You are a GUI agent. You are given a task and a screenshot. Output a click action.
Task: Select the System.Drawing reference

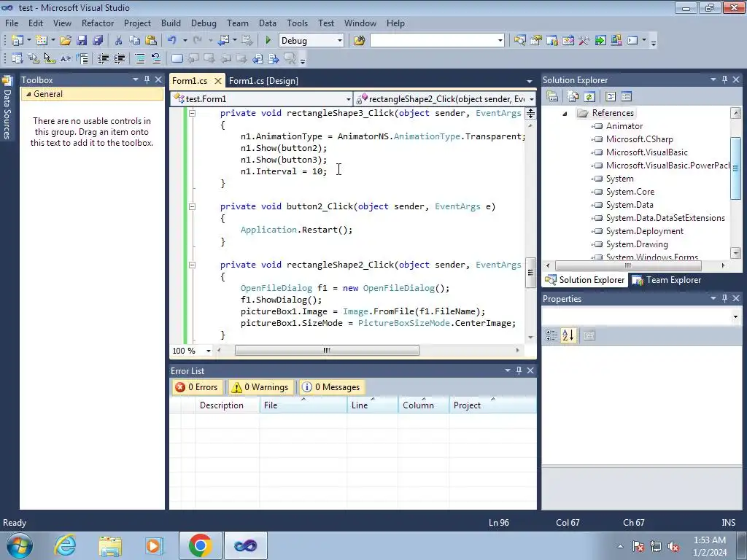click(636, 244)
